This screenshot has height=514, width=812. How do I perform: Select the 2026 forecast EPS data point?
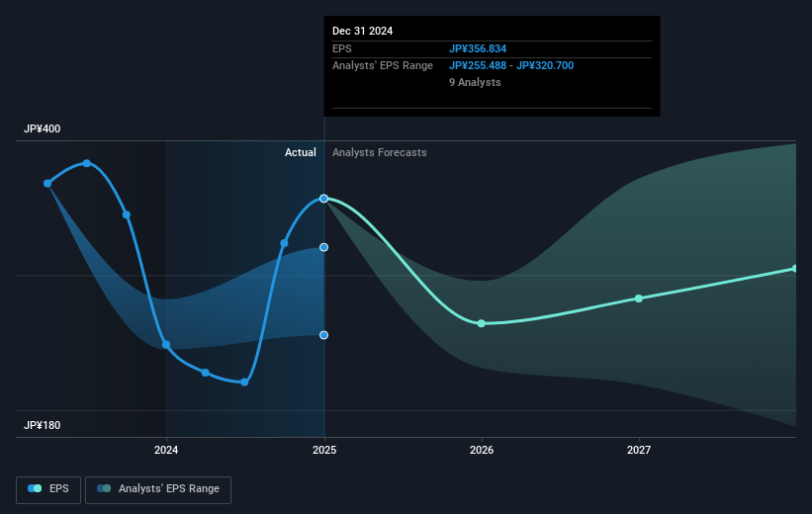(x=481, y=323)
